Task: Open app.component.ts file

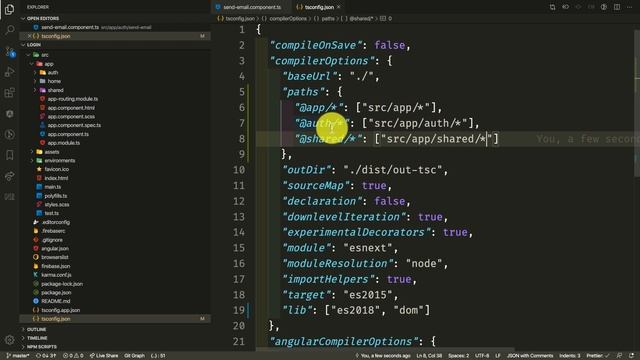Action: (x=68, y=134)
